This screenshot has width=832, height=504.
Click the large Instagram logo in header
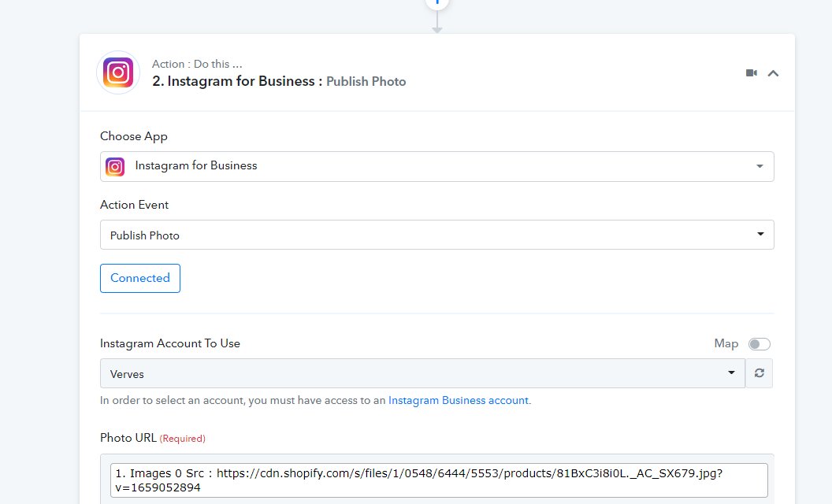[118, 72]
